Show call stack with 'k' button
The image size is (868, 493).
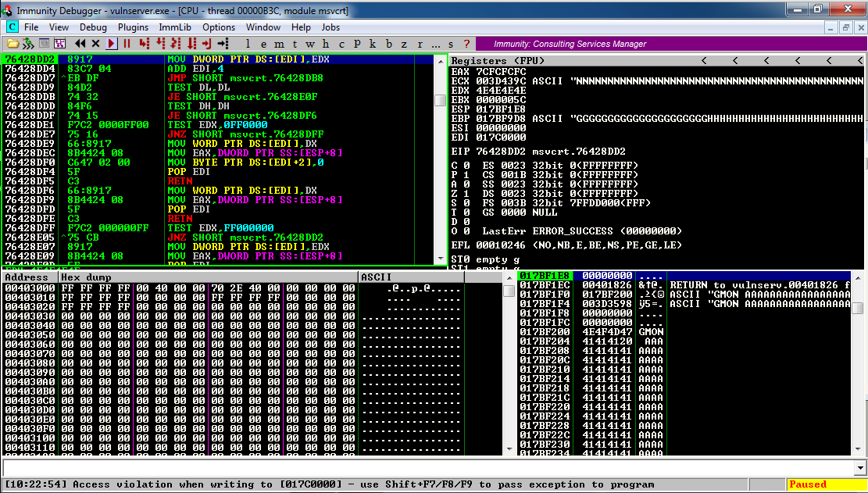click(372, 44)
